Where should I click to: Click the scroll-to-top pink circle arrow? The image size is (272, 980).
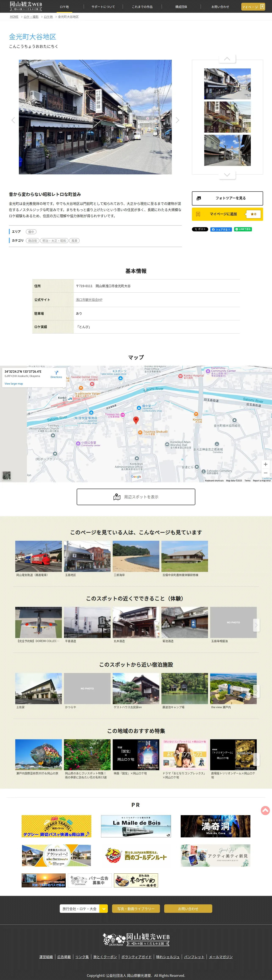click(x=265, y=810)
